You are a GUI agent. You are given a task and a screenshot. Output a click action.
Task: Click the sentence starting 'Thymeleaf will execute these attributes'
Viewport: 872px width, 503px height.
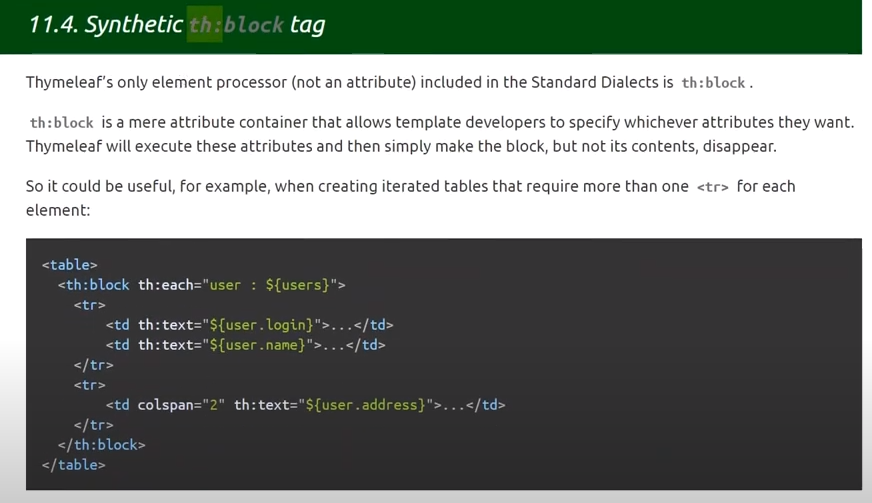point(401,146)
